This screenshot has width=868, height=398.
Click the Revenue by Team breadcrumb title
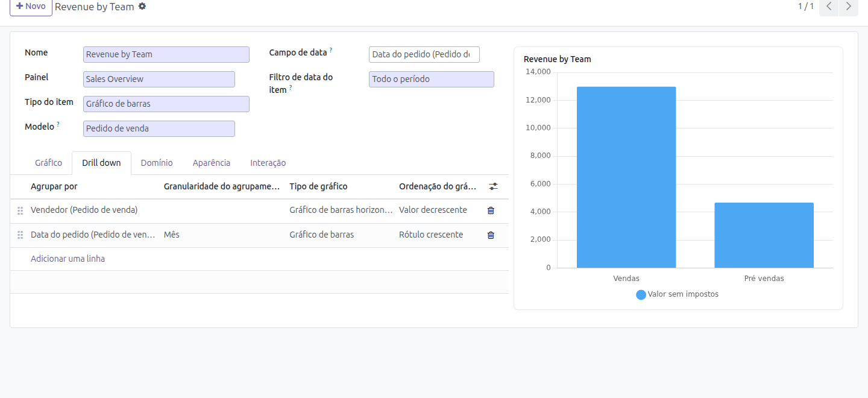(x=95, y=7)
